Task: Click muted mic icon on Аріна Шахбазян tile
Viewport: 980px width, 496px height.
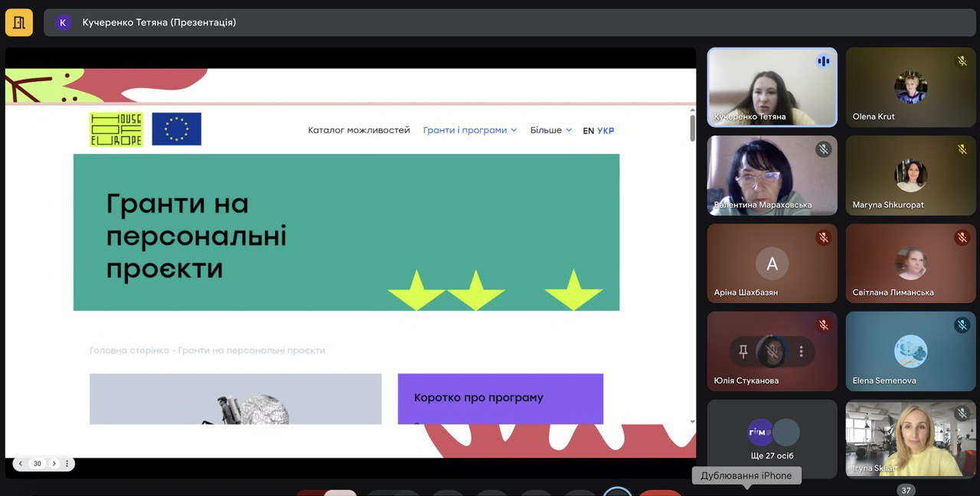Action: (823, 237)
